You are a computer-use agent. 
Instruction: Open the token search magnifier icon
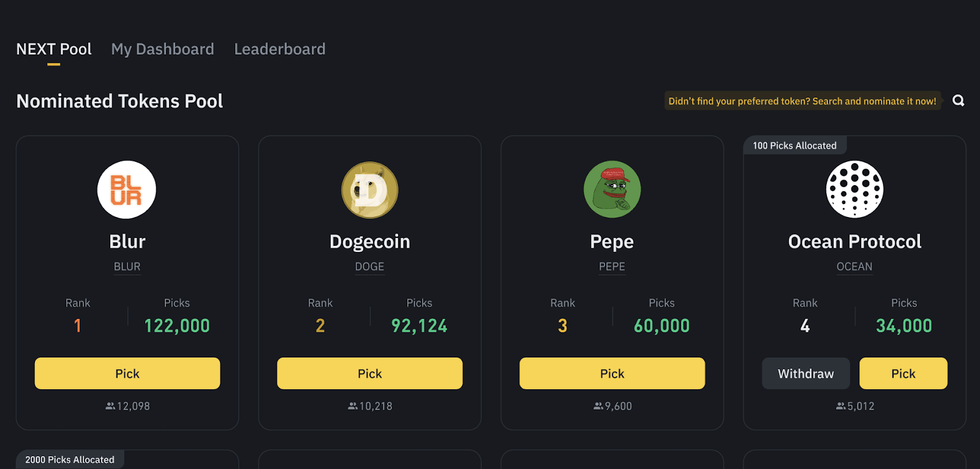[958, 101]
